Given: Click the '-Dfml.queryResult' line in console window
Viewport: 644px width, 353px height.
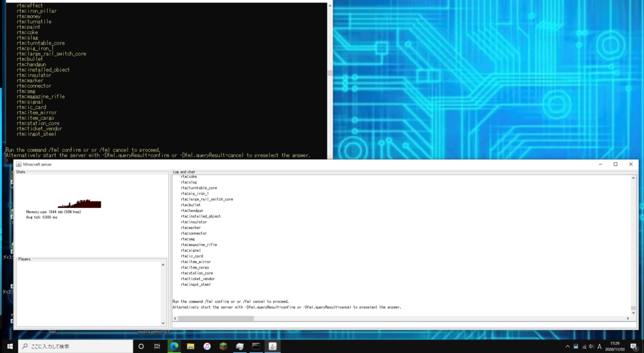Looking at the screenshot, I should (x=158, y=155).
